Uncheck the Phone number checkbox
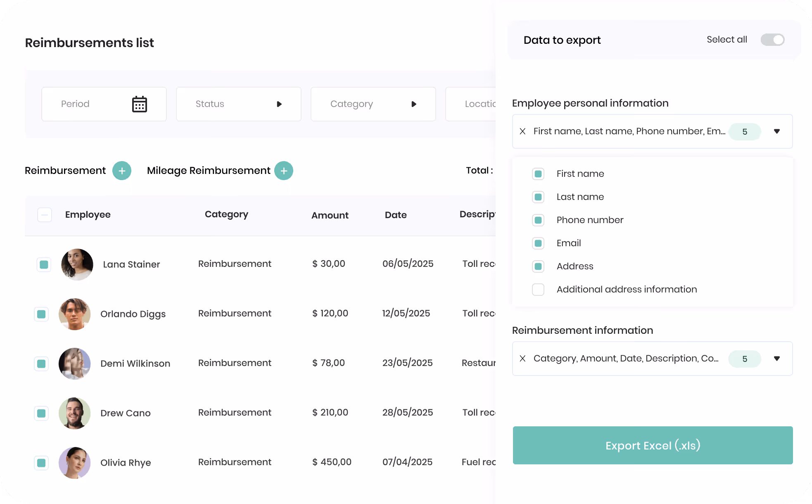The height and width of the screenshot is (504, 812). pyautogui.click(x=538, y=220)
